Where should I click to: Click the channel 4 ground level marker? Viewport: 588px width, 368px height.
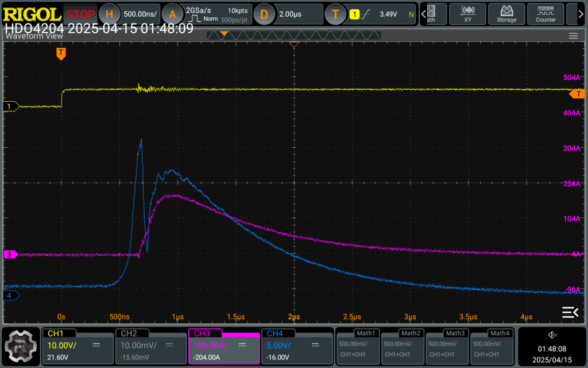coord(11,296)
